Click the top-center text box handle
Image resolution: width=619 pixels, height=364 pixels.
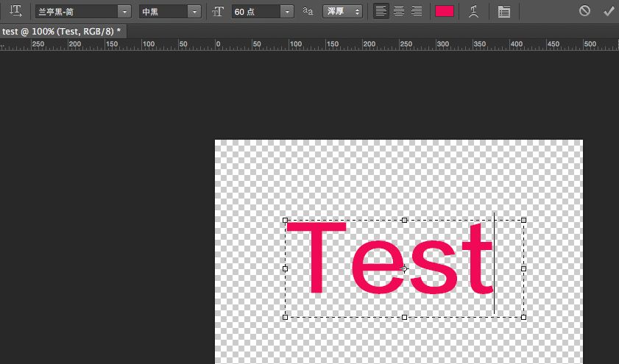pos(404,220)
